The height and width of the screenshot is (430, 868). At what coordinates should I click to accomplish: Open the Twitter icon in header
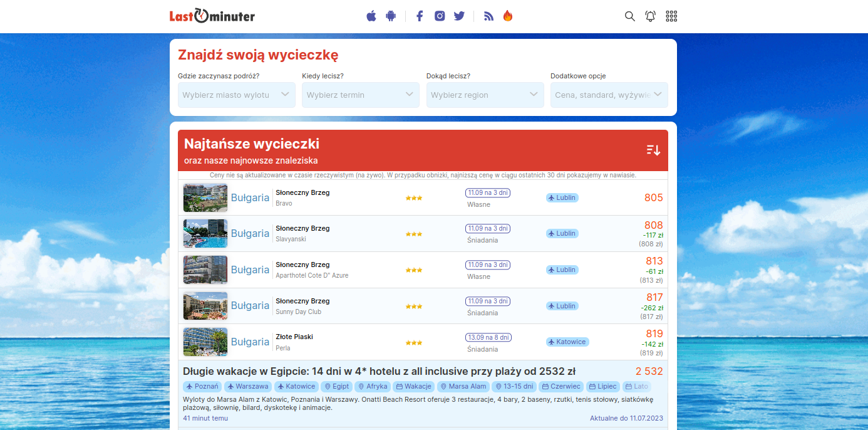click(459, 16)
